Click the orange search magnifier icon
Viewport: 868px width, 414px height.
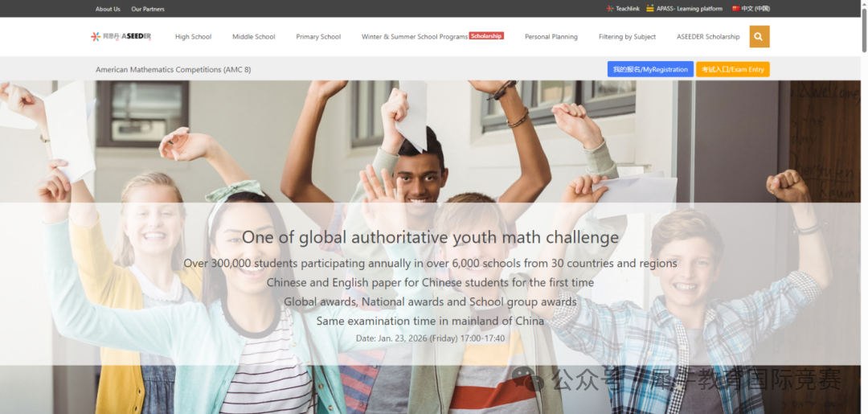[x=759, y=36]
